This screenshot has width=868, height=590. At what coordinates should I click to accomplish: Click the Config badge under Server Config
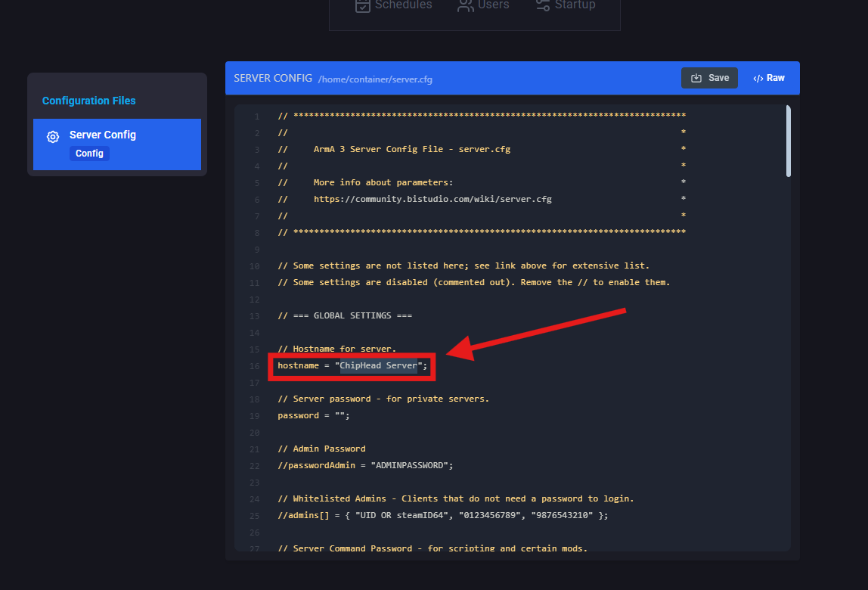pyautogui.click(x=89, y=154)
